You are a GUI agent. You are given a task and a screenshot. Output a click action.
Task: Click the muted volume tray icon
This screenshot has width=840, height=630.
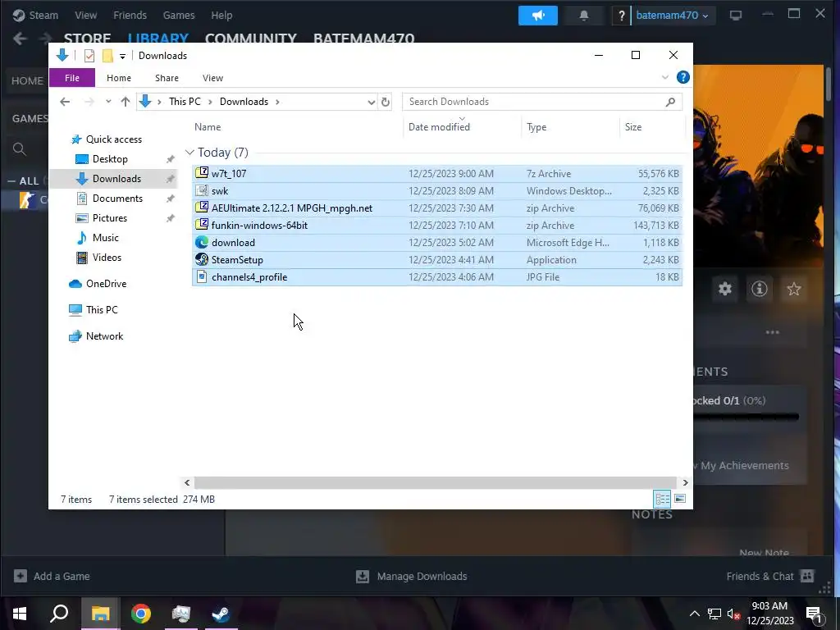(733, 614)
